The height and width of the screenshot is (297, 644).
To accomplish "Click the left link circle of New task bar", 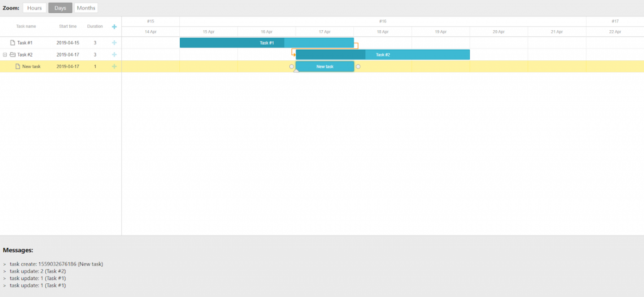I will click(x=292, y=67).
